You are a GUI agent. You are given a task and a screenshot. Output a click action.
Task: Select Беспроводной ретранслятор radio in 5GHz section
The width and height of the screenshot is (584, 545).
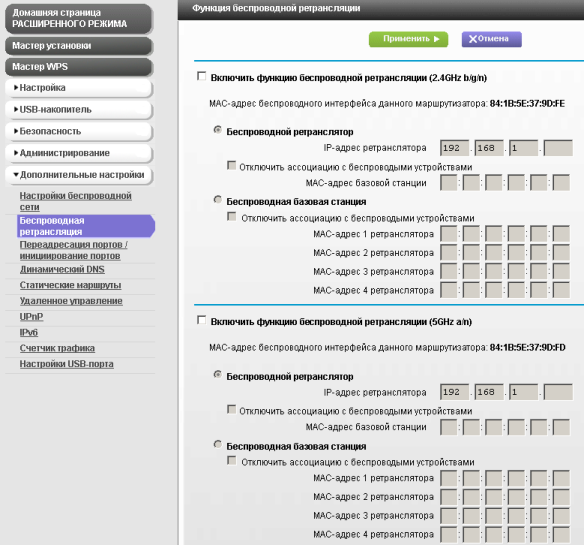point(218,374)
